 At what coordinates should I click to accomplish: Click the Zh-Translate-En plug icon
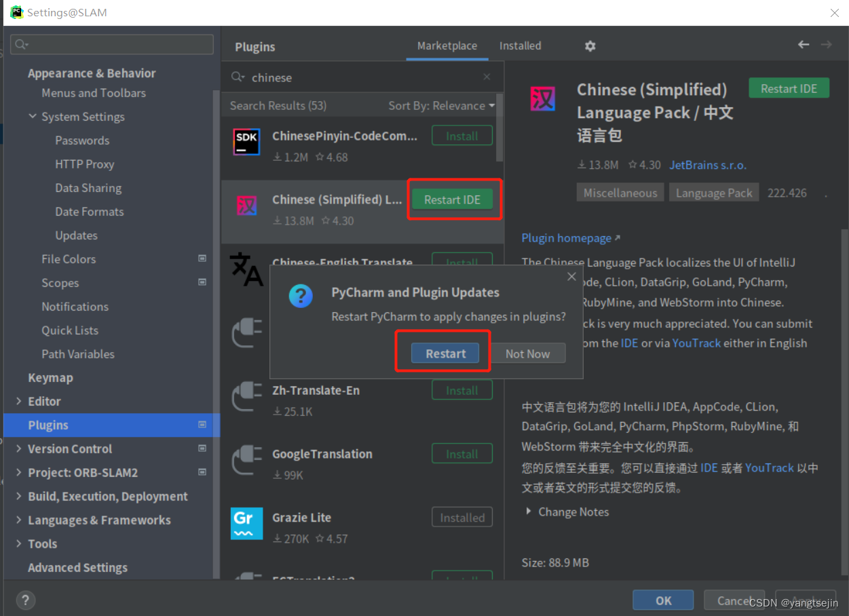(x=246, y=396)
